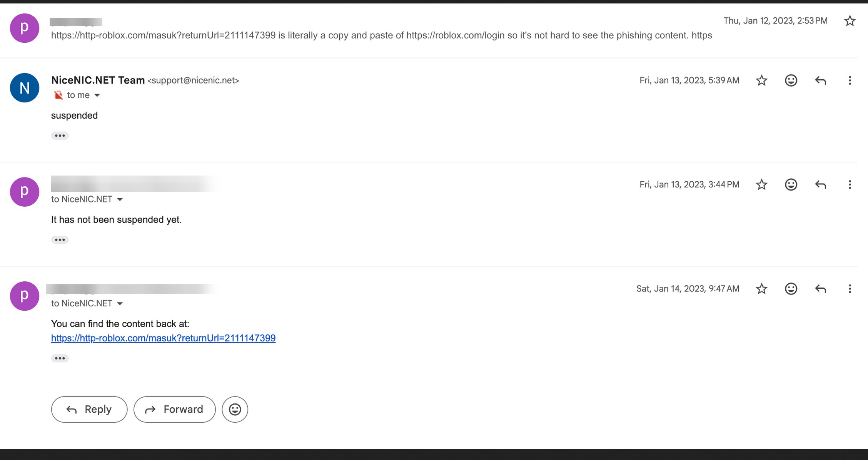
Task: Add emoji reaction to 3:44 PM message
Action: pyautogui.click(x=791, y=185)
